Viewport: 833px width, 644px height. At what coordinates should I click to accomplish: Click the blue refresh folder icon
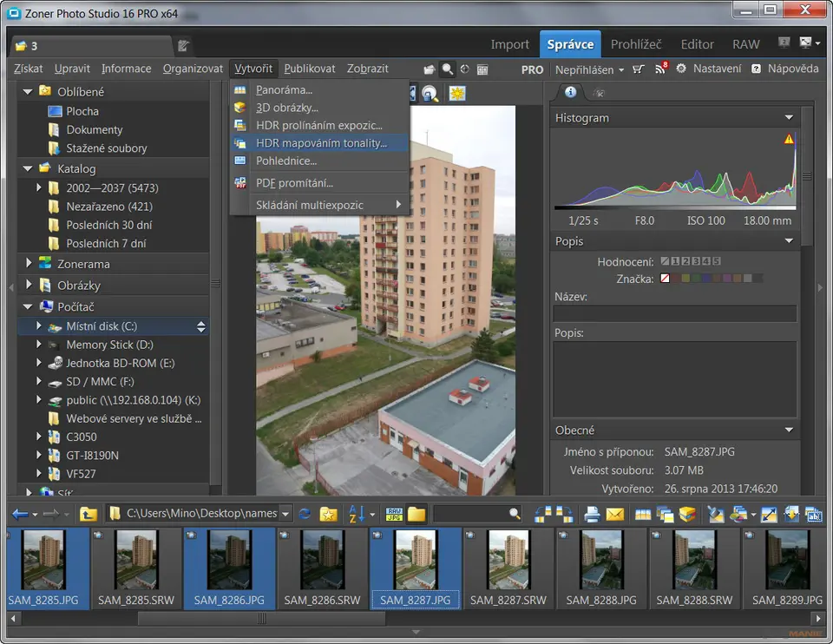[305, 515]
